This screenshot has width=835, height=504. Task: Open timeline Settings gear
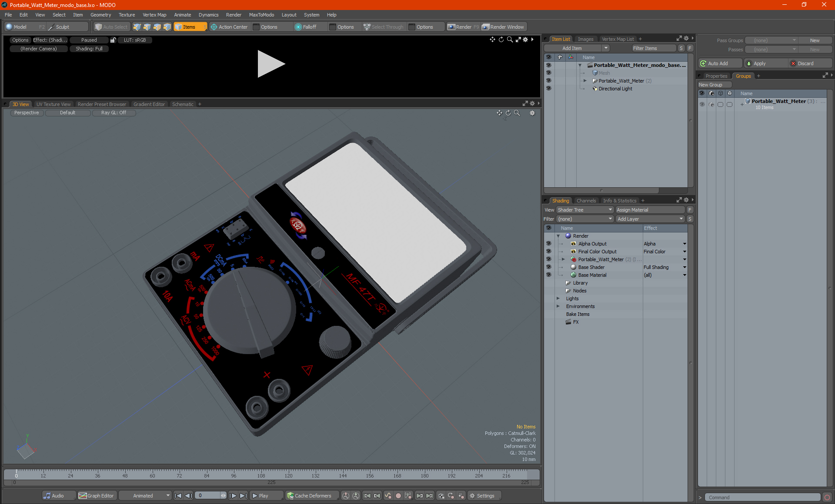[484, 496]
